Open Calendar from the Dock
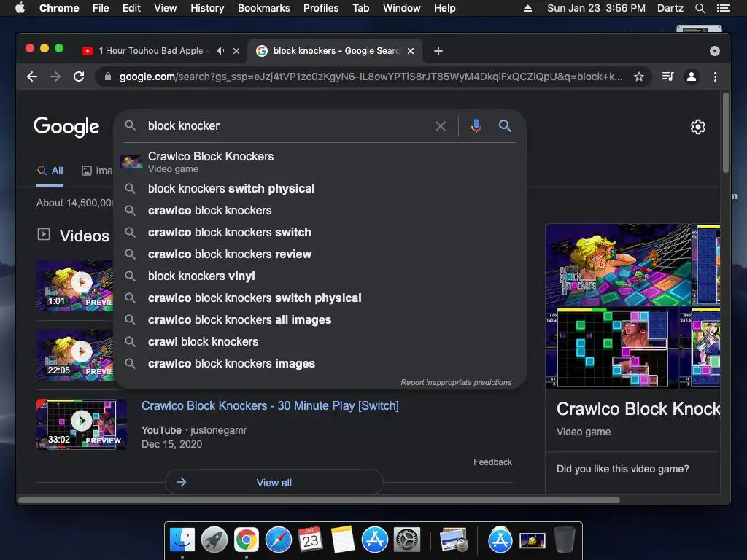Viewport: 747px width, 560px height. click(310, 540)
